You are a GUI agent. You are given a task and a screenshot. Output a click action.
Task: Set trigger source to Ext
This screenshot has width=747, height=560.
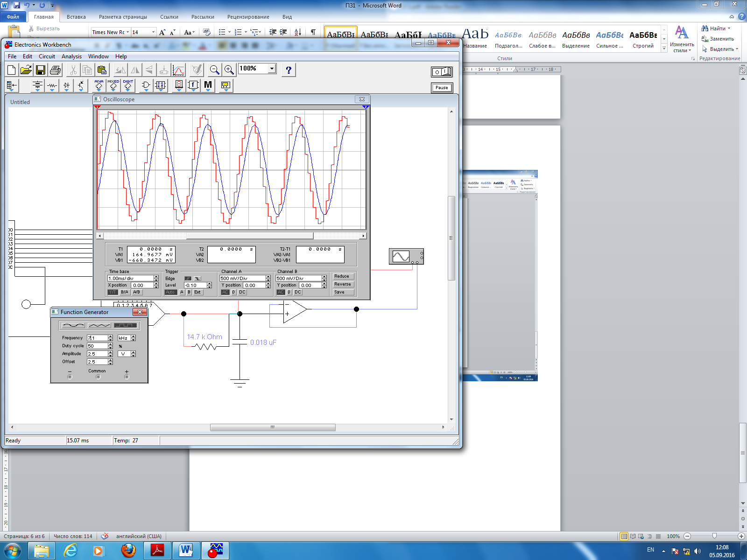point(197,292)
